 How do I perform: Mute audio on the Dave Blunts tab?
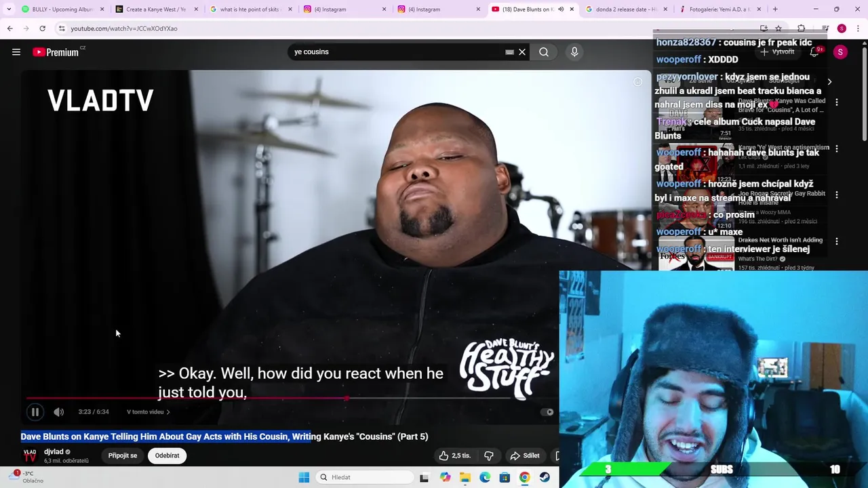[561, 9]
